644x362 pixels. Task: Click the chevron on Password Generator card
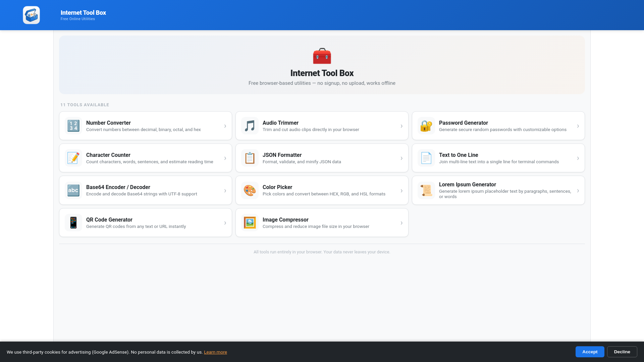click(578, 126)
